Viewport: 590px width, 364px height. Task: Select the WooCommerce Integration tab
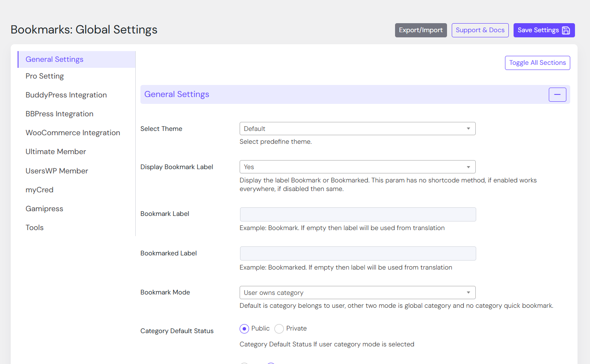[x=73, y=133]
